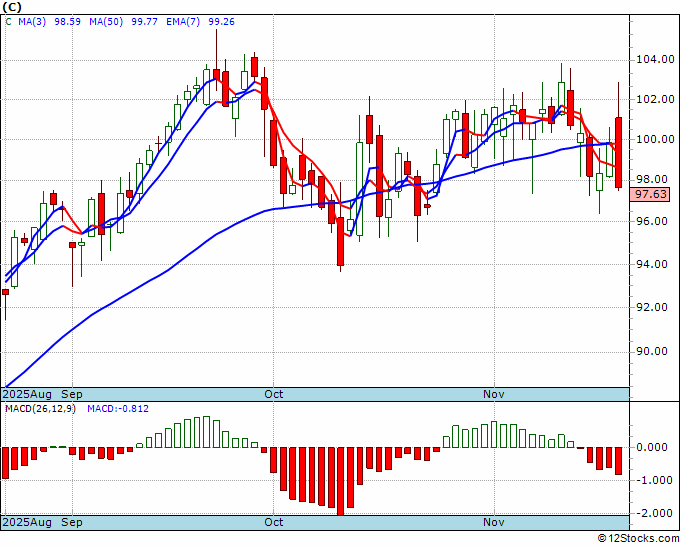Click the EMA(7) value 99.26
This screenshot has height=546, width=680.
click(222, 22)
